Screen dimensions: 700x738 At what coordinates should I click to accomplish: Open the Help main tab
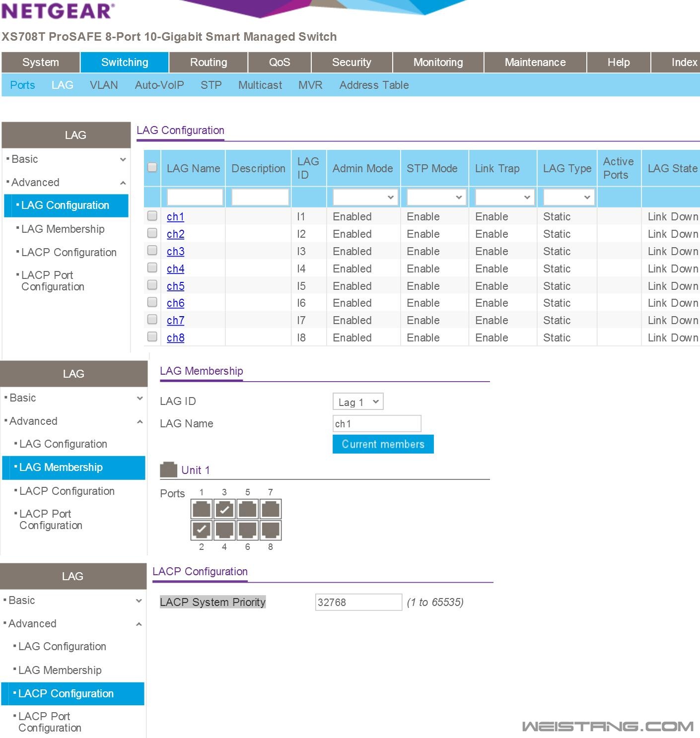(x=619, y=63)
